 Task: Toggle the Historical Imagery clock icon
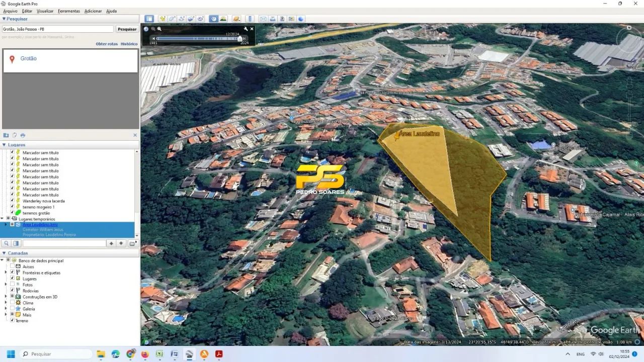click(x=213, y=19)
